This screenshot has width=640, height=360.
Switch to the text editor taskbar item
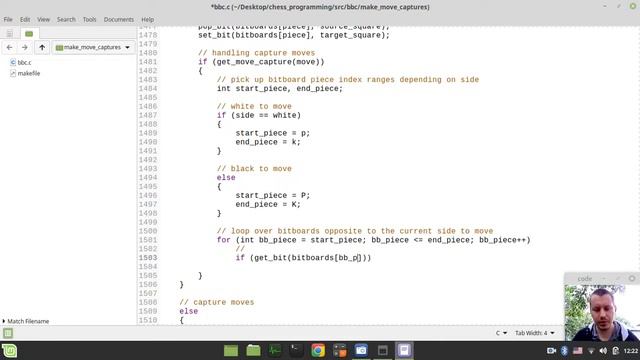404,351
